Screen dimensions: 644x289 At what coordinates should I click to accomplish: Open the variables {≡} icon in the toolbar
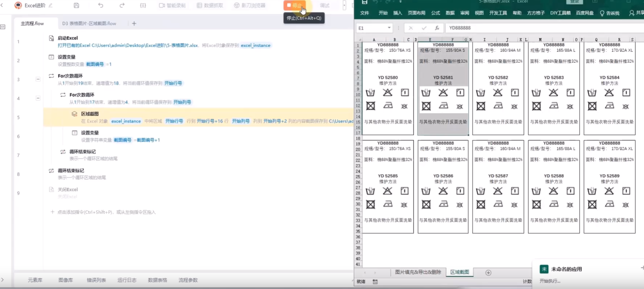[x=143, y=6]
